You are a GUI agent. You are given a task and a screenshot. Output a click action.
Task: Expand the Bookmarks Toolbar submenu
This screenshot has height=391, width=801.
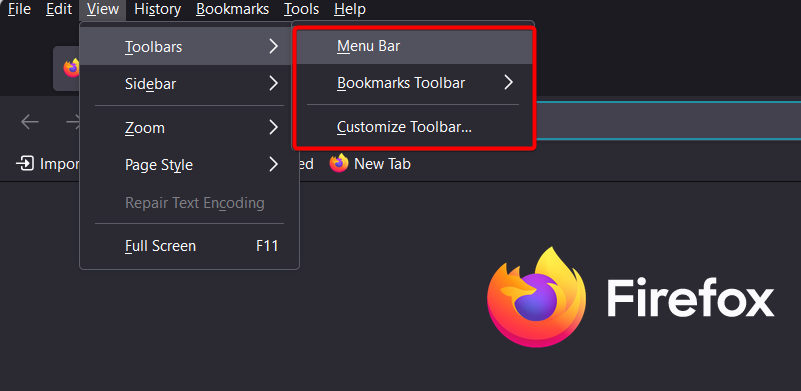414,83
